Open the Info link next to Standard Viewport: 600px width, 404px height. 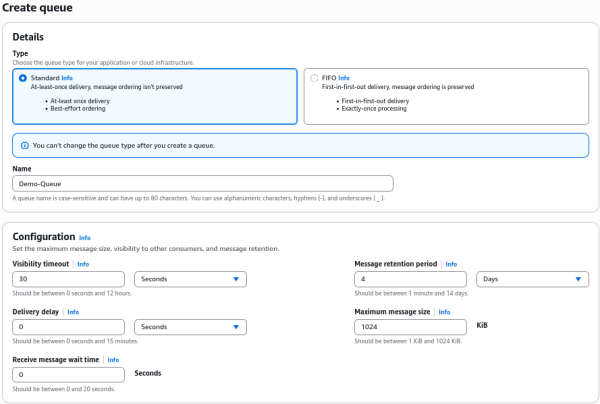[67, 78]
